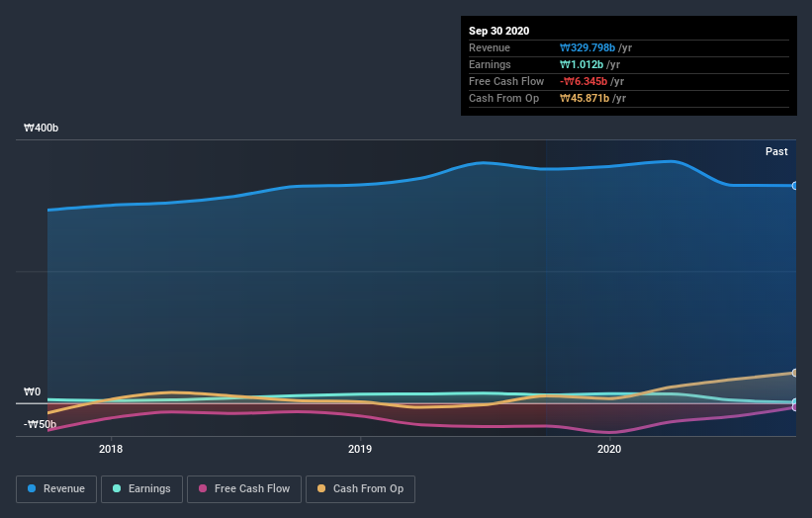Click the ₩1.012b earnings value
This screenshot has height=518, width=812.
click(582, 64)
